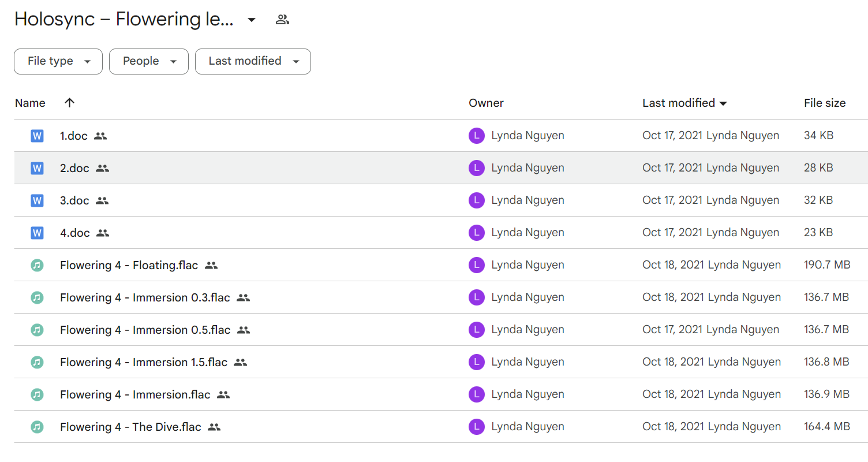
Task: Open the file 1.doc
Action: click(73, 136)
